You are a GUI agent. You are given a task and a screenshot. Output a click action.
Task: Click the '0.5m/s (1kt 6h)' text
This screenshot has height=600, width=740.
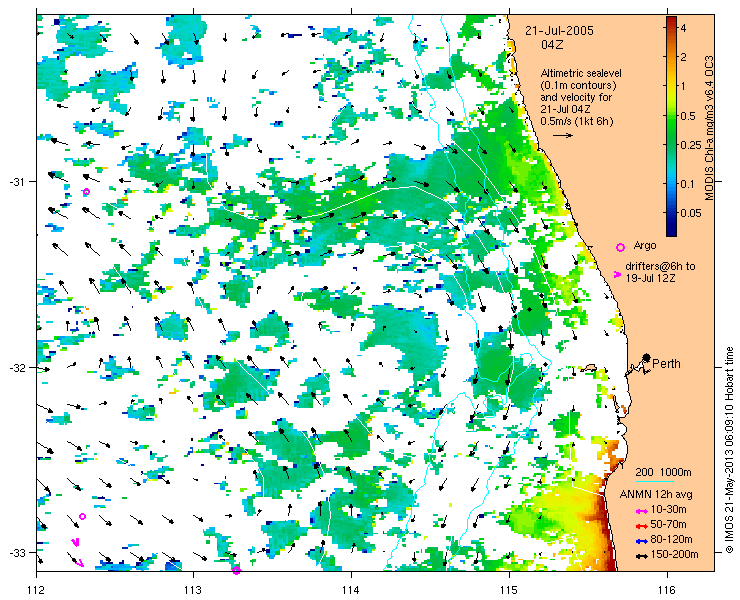577,121
